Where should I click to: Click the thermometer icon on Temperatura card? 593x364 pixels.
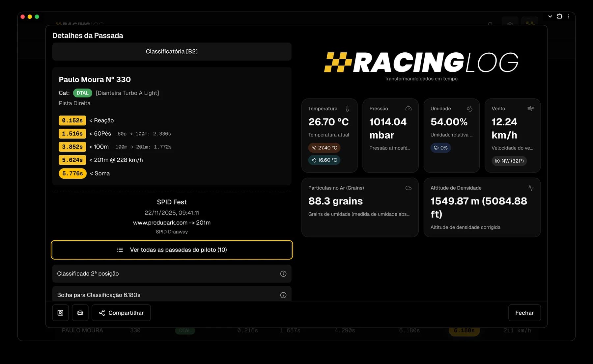click(347, 109)
